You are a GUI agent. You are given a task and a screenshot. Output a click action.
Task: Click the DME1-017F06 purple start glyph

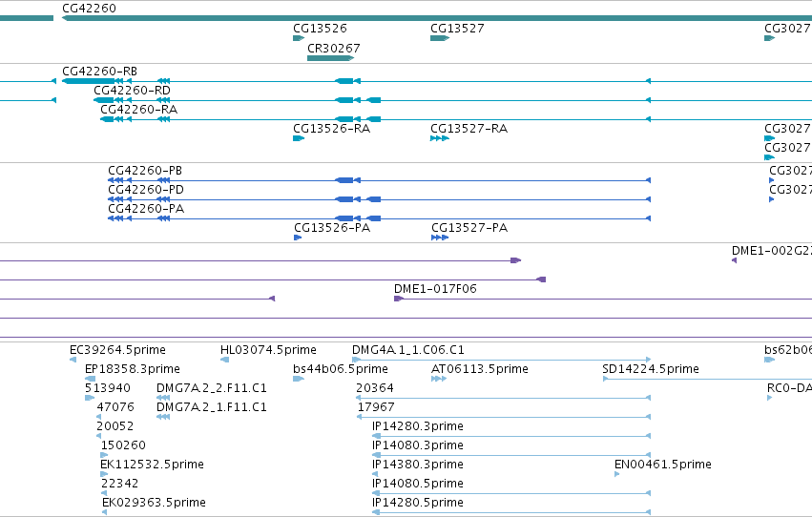click(x=399, y=299)
